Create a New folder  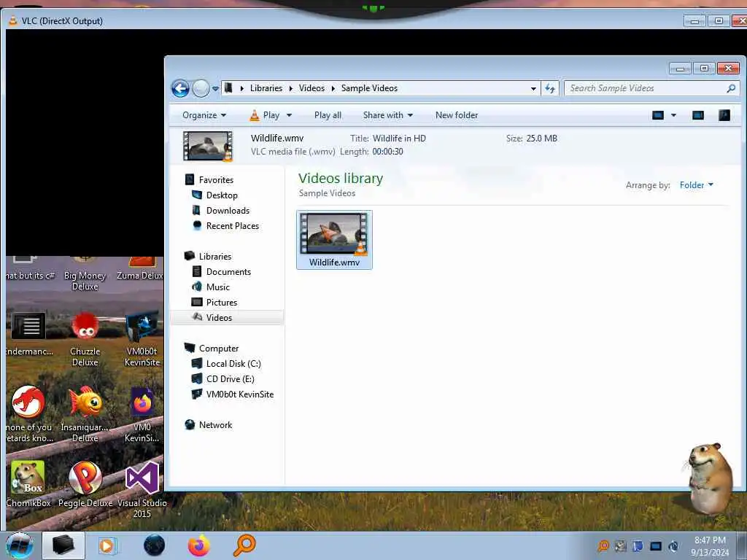pyautogui.click(x=457, y=115)
